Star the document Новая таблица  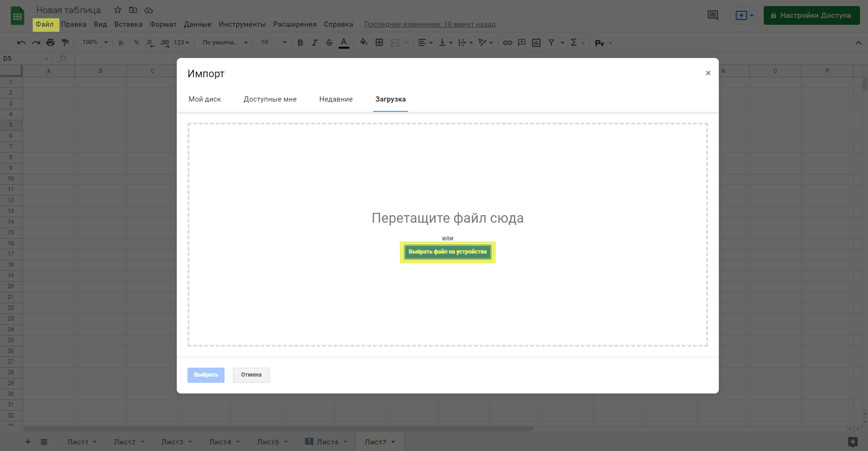118,10
